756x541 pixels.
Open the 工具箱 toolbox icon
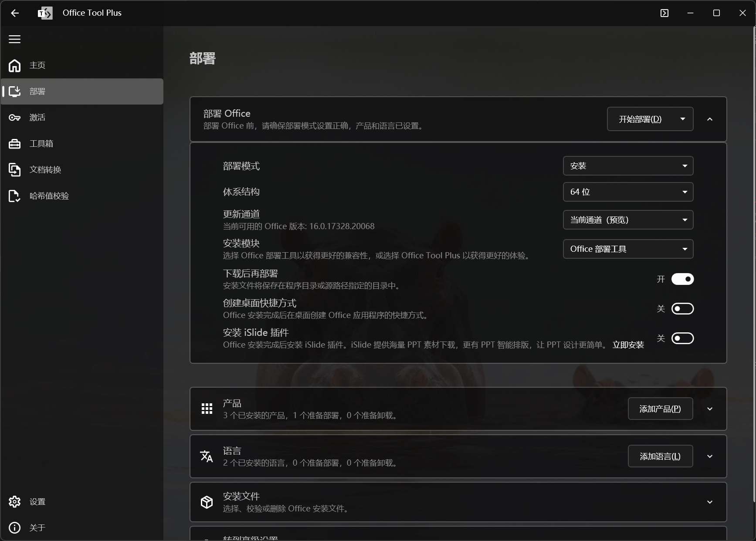tap(14, 144)
